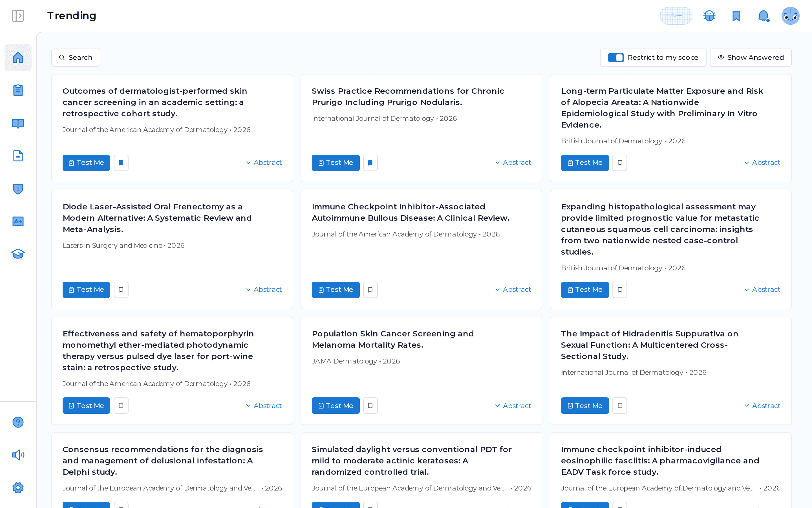The width and height of the screenshot is (812, 508).
Task: Open the delusional infestation consensus recommendations title
Action: pos(163,461)
